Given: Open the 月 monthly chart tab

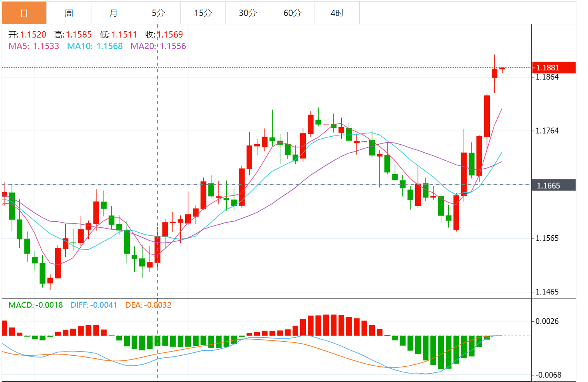Looking at the screenshot, I should point(113,13).
